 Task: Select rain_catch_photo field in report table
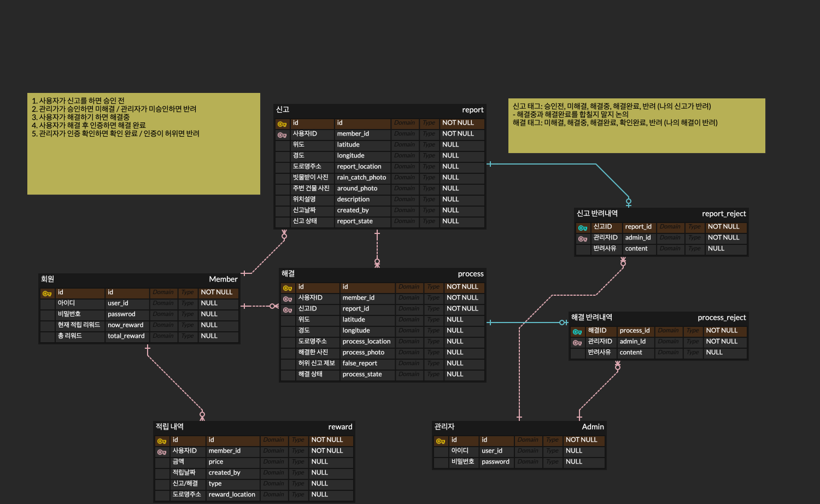pos(361,178)
